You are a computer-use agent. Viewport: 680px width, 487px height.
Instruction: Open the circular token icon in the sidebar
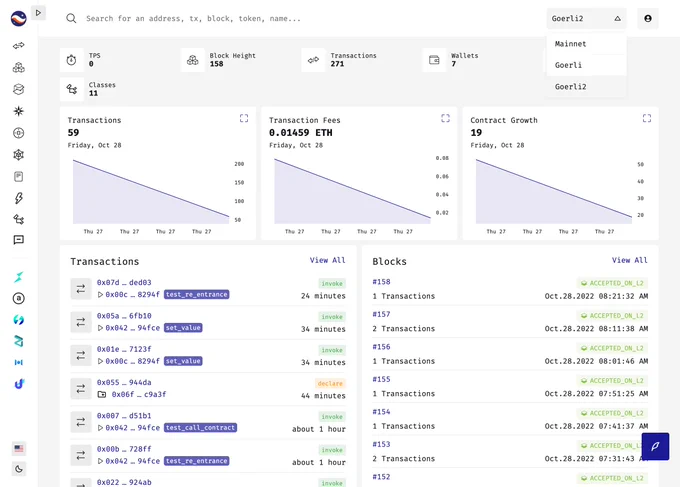19,133
